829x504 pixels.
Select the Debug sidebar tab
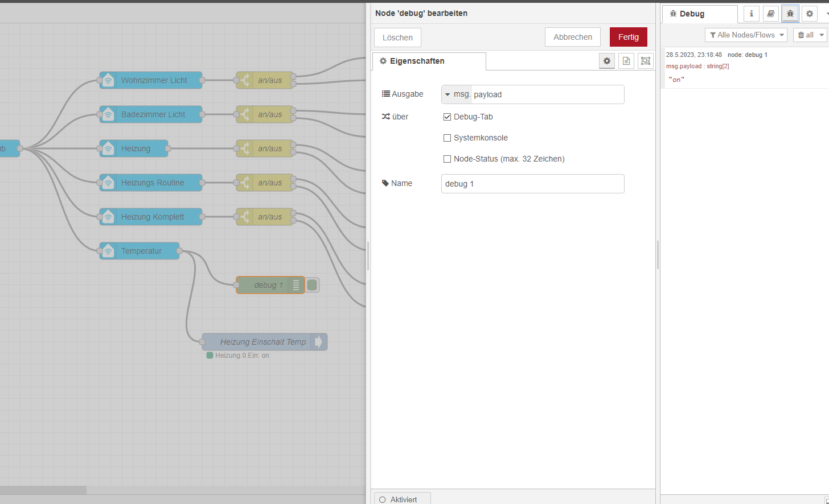pos(700,14)
